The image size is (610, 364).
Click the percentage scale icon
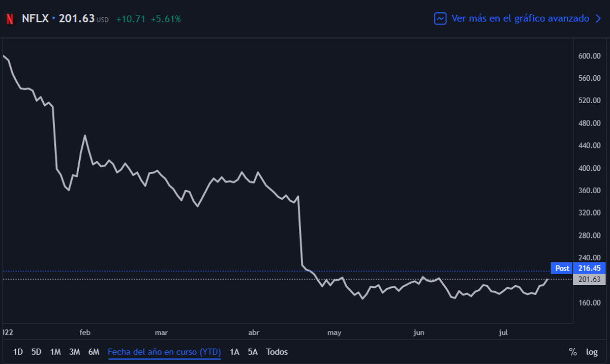coord(573,351)
